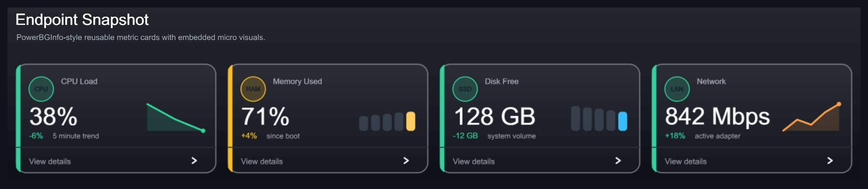
Task: Open View details under CPU Load
Action: click(x=50, y=161)
